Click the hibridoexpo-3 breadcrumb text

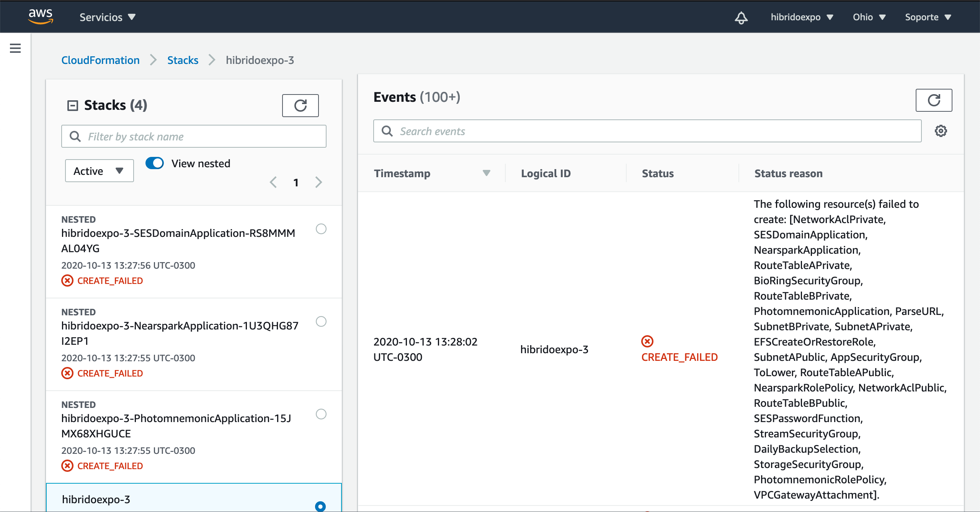click(260, 60)
